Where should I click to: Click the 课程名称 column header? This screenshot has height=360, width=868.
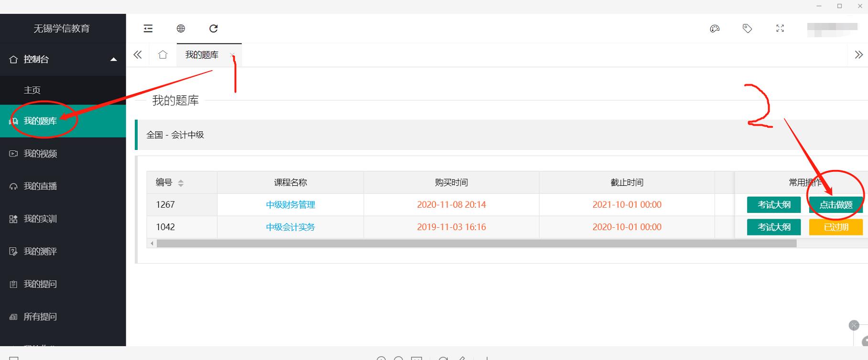point(291,182)
